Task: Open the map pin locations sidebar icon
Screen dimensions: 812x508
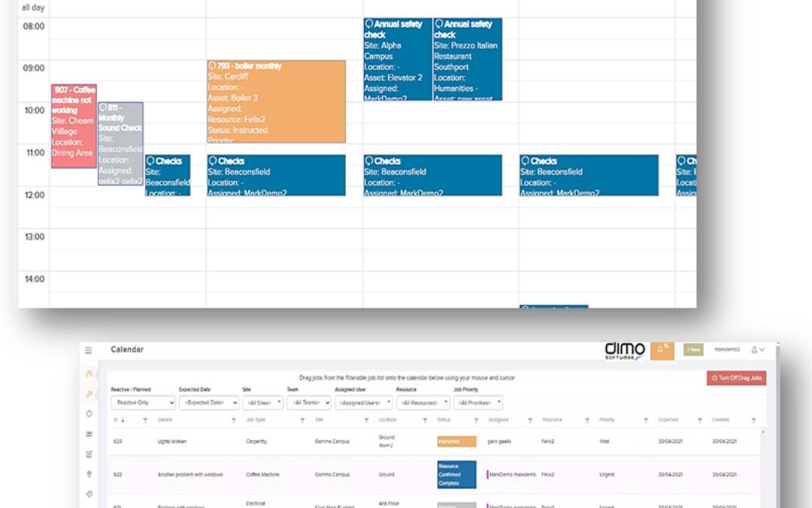Action: point(89,474)
